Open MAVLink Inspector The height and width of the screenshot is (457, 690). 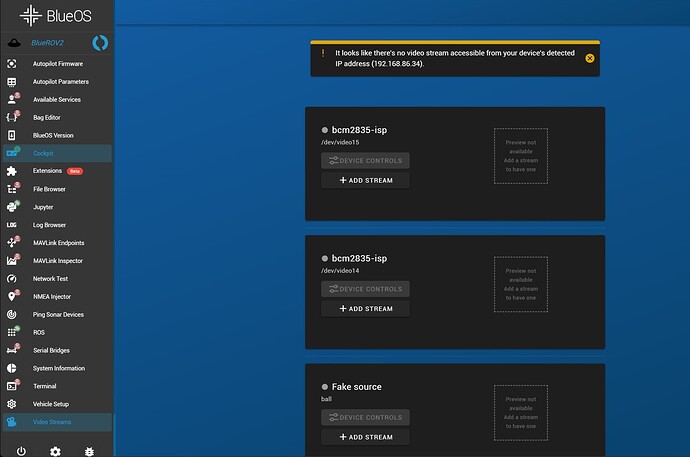coord(58,261)
